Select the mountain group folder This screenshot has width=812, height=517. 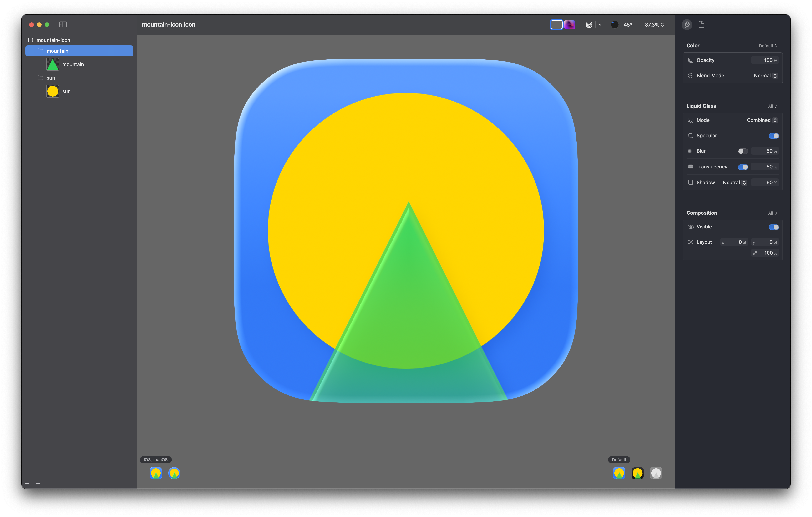(x=79, y=51)
